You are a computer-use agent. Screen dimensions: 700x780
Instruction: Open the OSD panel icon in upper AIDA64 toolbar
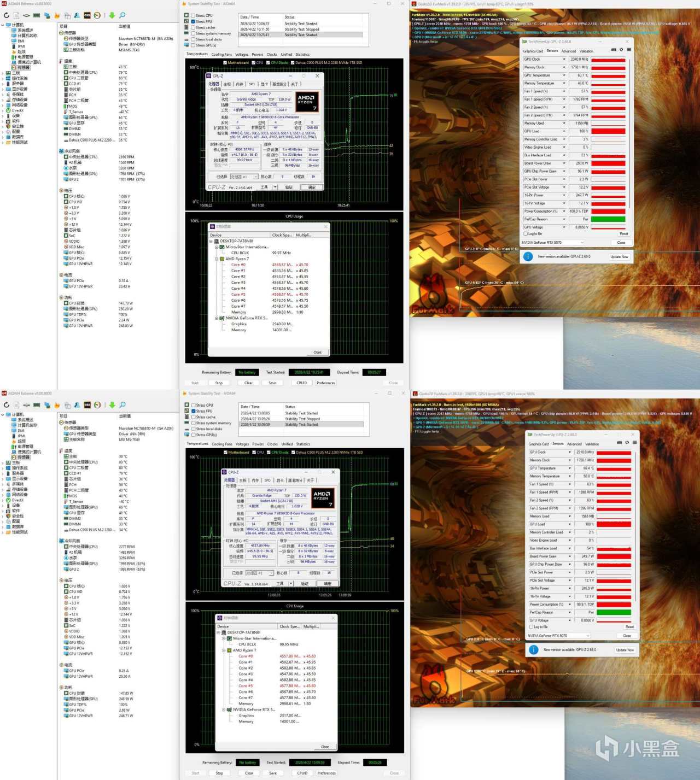click(87, 15)
